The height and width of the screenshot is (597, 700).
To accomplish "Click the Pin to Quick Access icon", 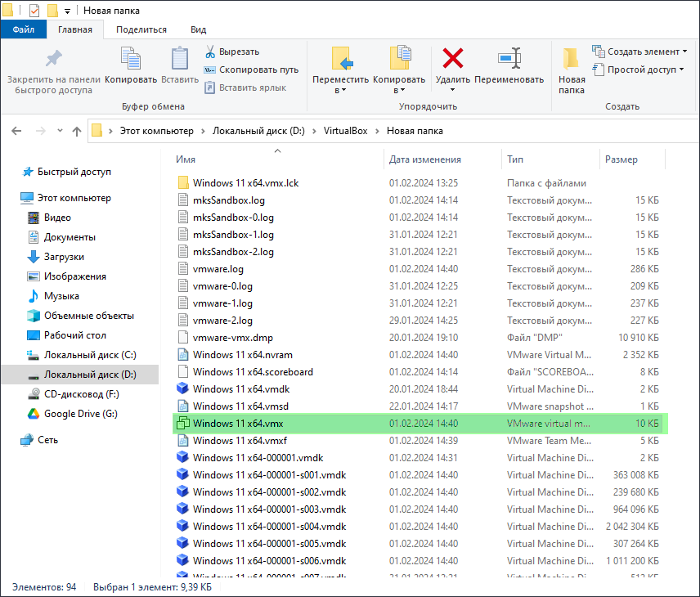I will [x=54, y=59].
